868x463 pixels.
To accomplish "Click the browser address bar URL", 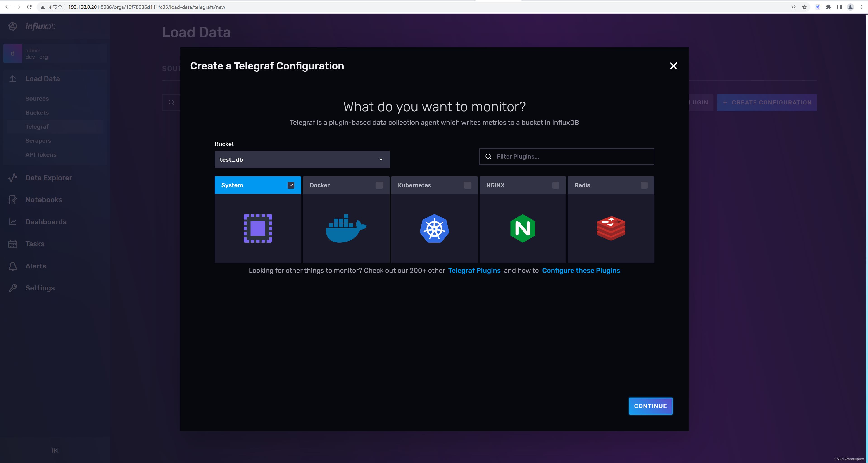I will [147, 7].
